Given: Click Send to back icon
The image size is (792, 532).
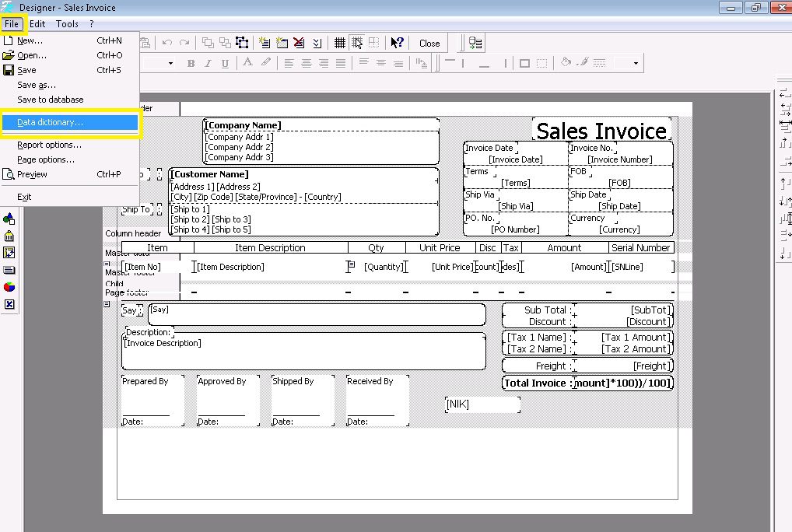Looking at the screenshot, I should point(225,43).
